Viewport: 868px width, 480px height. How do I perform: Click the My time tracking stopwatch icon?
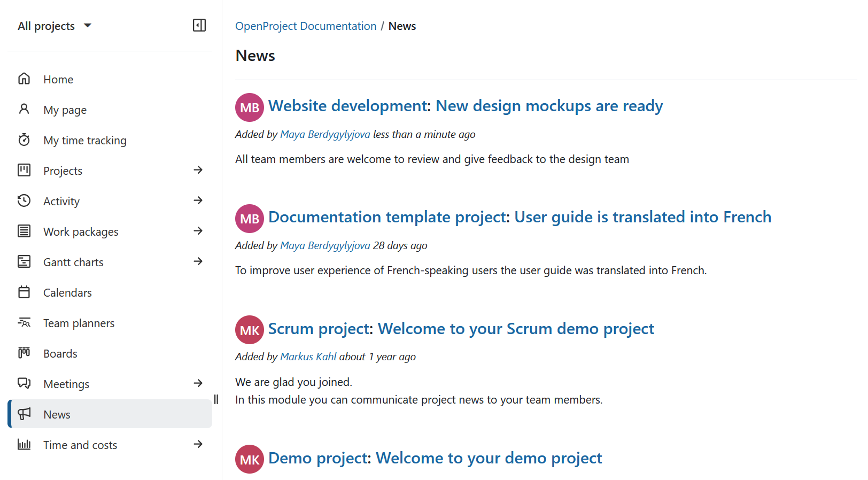24,140
